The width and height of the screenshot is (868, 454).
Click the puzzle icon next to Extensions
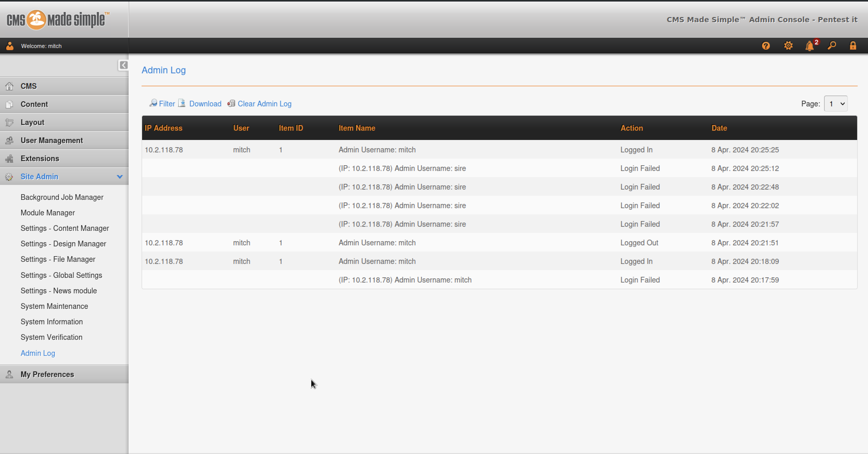[x=10, y=159]
